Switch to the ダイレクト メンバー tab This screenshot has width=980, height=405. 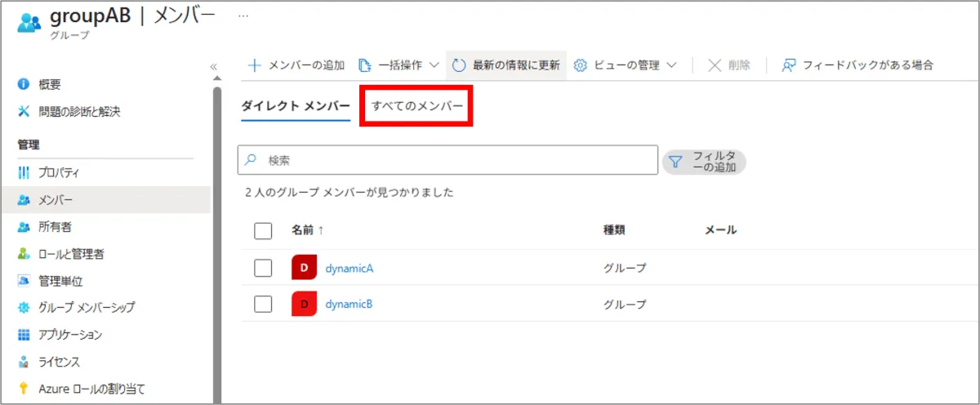296,106
